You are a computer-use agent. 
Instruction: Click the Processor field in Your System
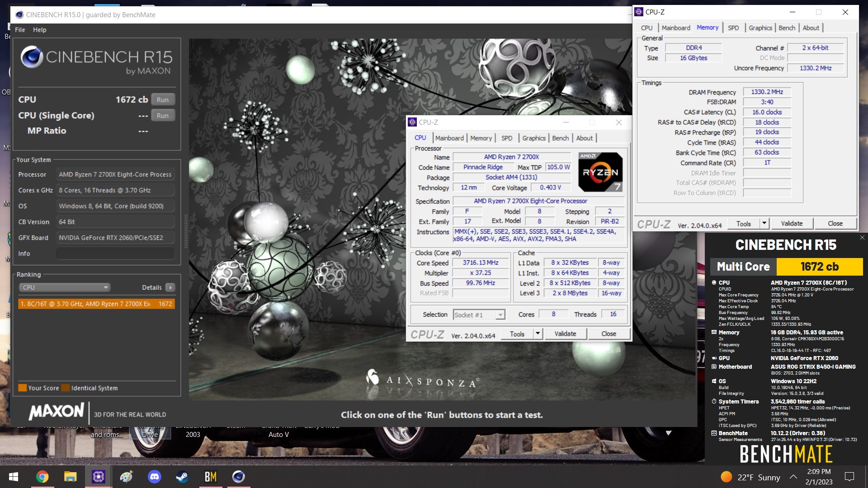115,174
